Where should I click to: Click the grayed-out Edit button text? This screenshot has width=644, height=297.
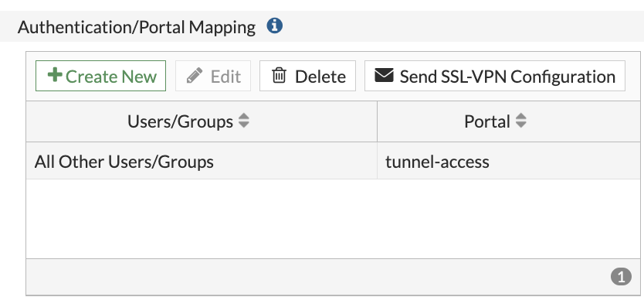(x=225, y=77)
